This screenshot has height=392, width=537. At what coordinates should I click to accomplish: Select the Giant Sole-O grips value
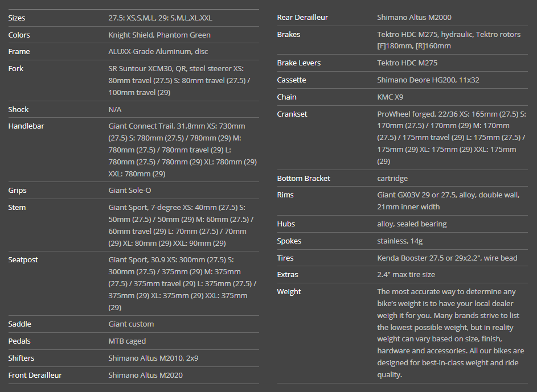click(129, 191)
